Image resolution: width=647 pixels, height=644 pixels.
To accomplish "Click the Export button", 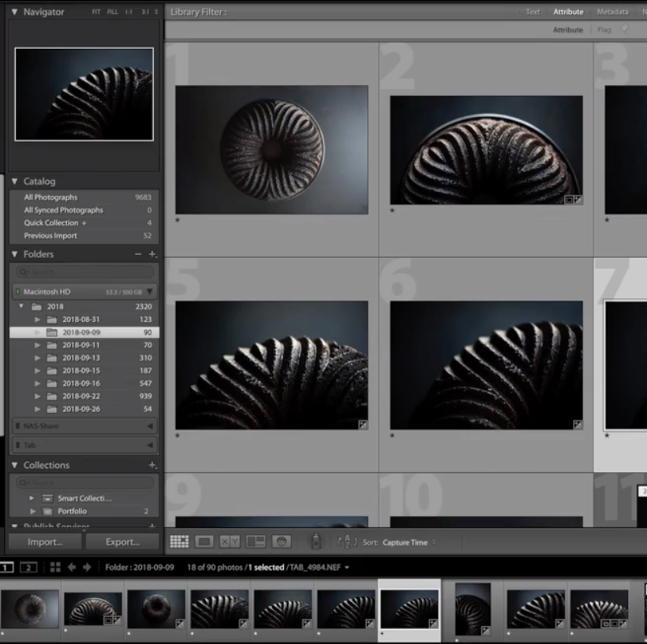I will coord(122,542).
